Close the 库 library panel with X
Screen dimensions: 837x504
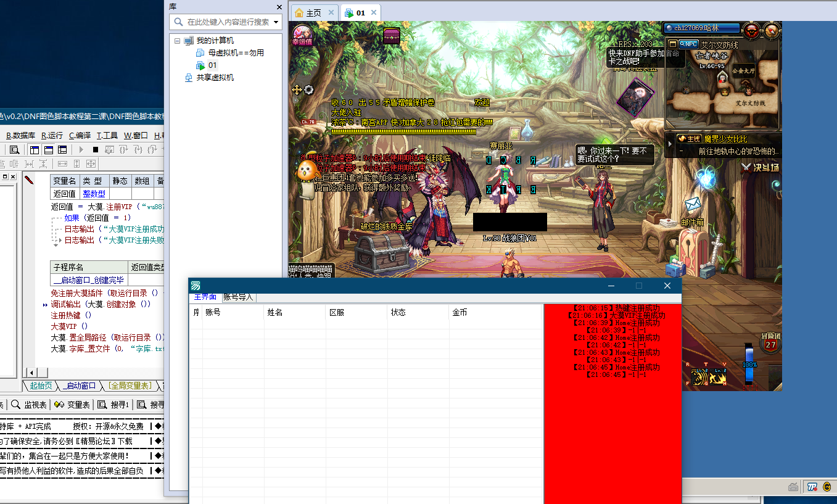[x=279, y=7]
